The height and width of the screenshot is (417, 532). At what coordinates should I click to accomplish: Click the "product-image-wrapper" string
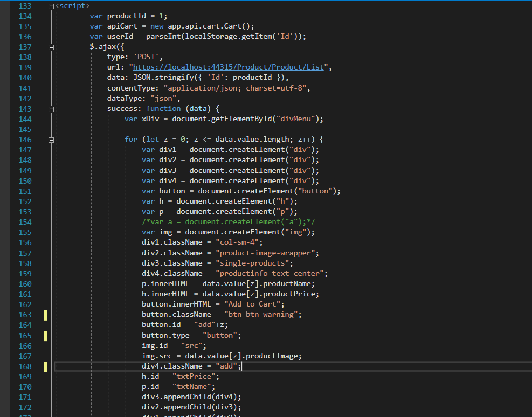267,253
